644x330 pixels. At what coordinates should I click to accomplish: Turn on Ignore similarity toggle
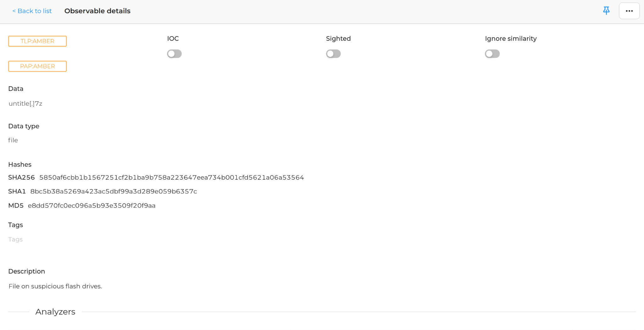[492, 54]
